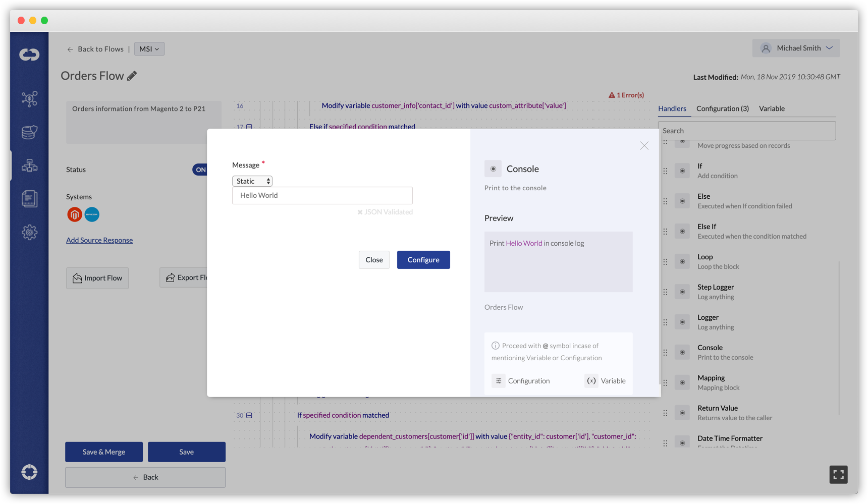The image size is (868, 504).
Task: Switch to Variable tab
Action: 772,108
